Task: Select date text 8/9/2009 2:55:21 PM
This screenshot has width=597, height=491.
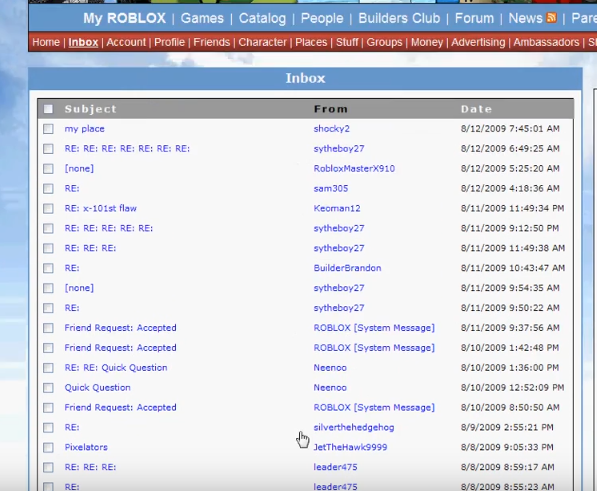Action: click(507, 427)
